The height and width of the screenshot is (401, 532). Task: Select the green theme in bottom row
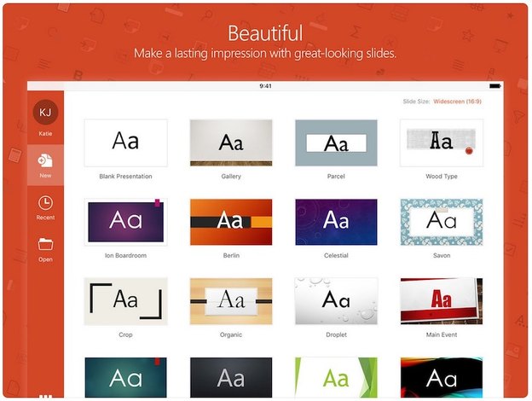336,377
